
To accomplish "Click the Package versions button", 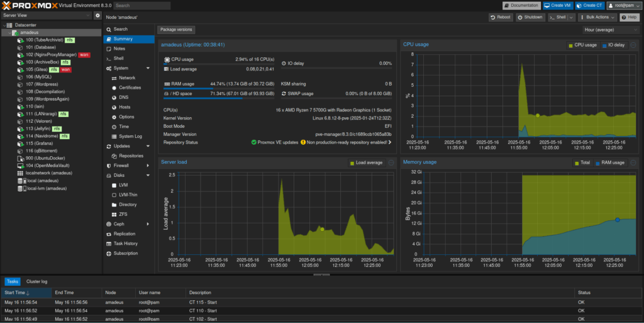I will click(175, 30).
